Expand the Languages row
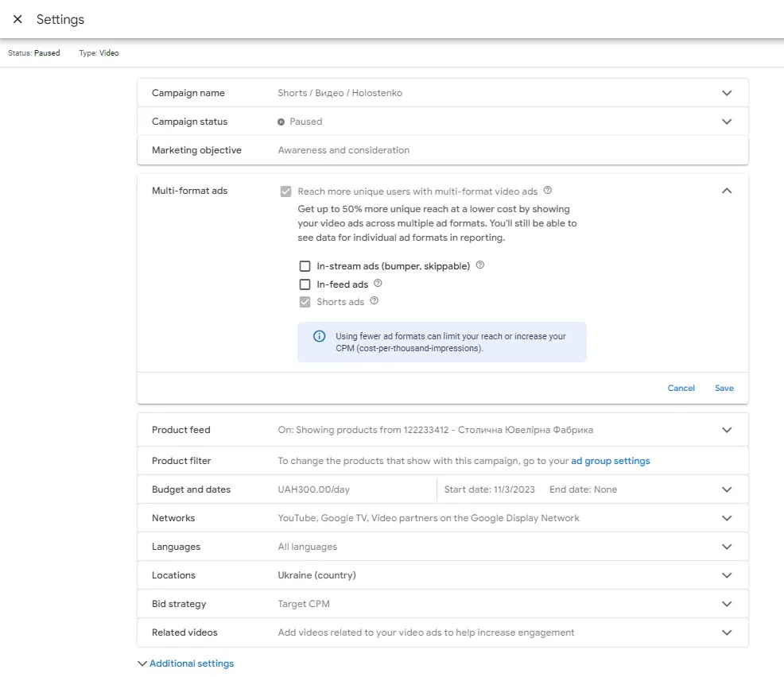Screen dimensions: 784x677 (x=727, y=547)
